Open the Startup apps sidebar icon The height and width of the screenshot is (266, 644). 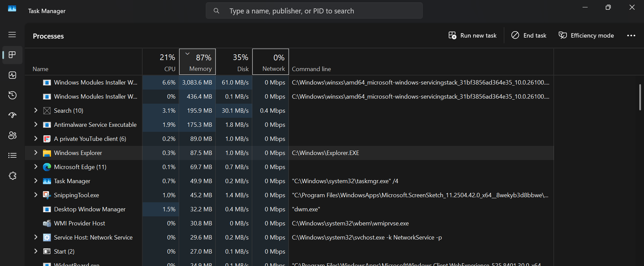point(12,115)
